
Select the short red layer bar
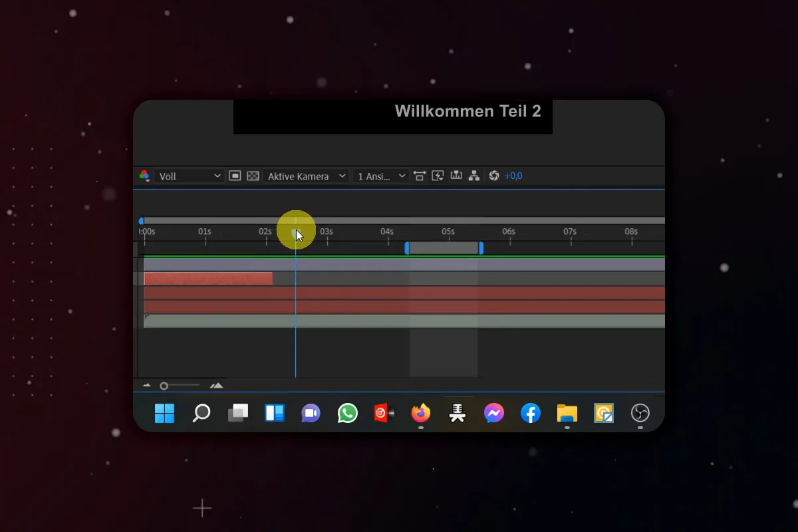coord(208,279)
